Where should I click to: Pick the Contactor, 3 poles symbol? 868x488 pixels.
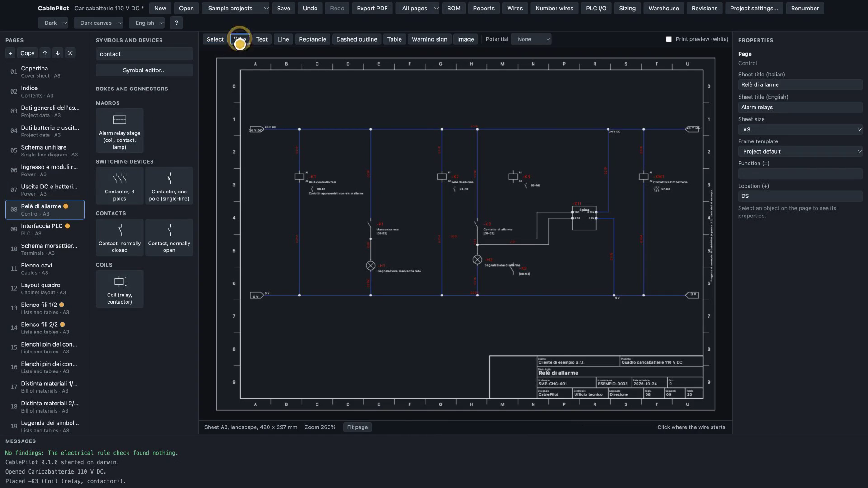click(x=119, y=186)
